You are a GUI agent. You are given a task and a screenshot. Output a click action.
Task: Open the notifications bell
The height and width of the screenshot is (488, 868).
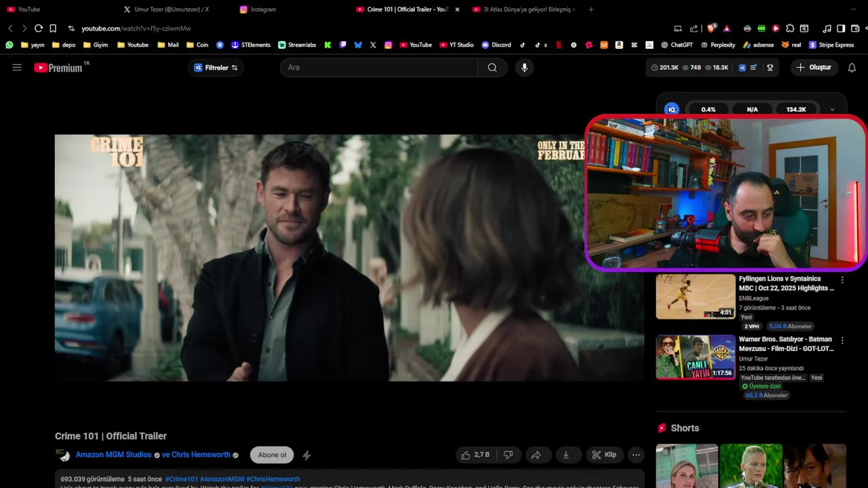(852, 68)
